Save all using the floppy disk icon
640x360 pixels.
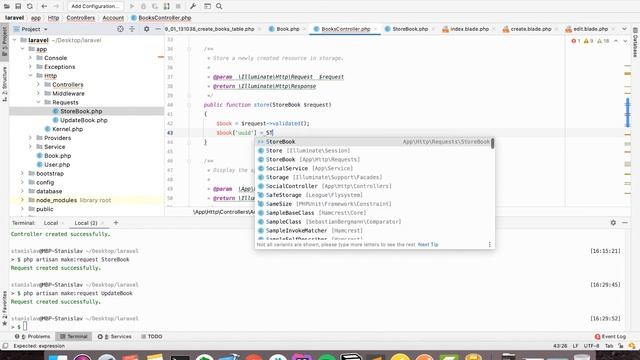18,6
